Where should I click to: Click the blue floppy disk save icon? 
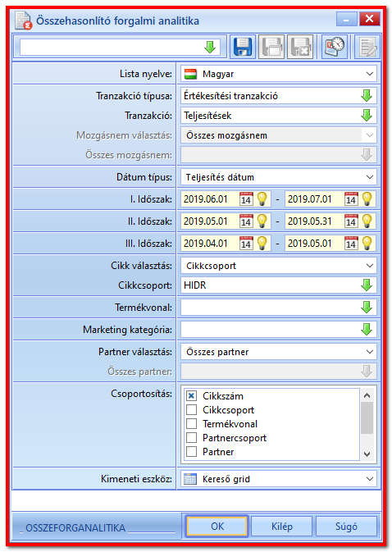tap(243, 47)
